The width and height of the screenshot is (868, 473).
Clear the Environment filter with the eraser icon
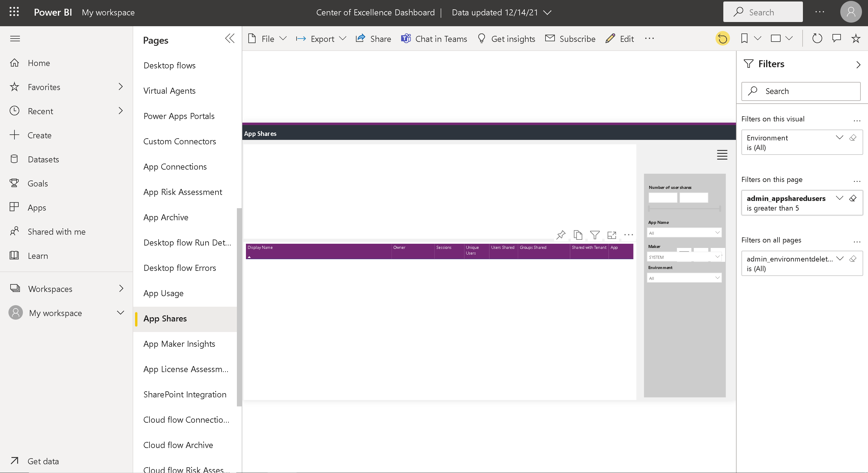pos(854,138)
